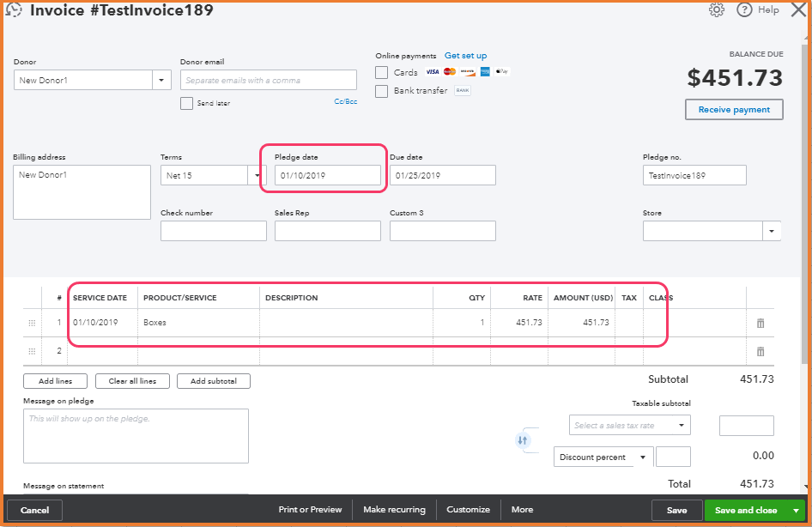Click the AMOUNT (USD) column header

click(583, 298)
